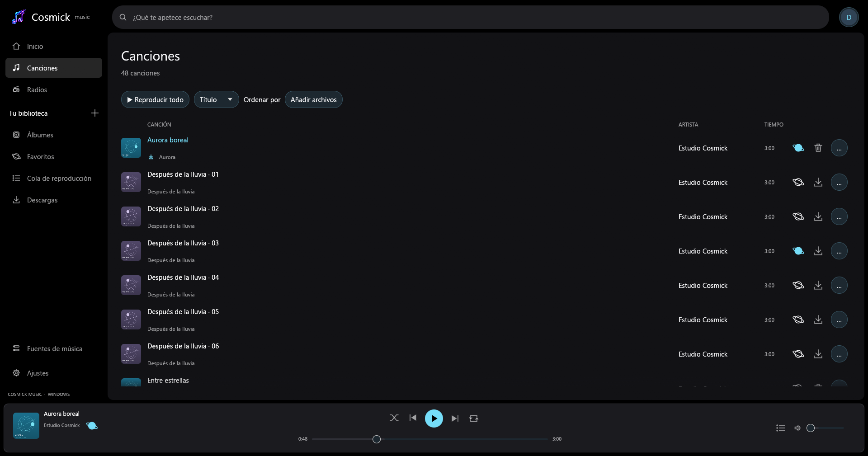Open more options for lluvia · 02
This screenshot has height=456, width=868.
(x=839, y=216)
